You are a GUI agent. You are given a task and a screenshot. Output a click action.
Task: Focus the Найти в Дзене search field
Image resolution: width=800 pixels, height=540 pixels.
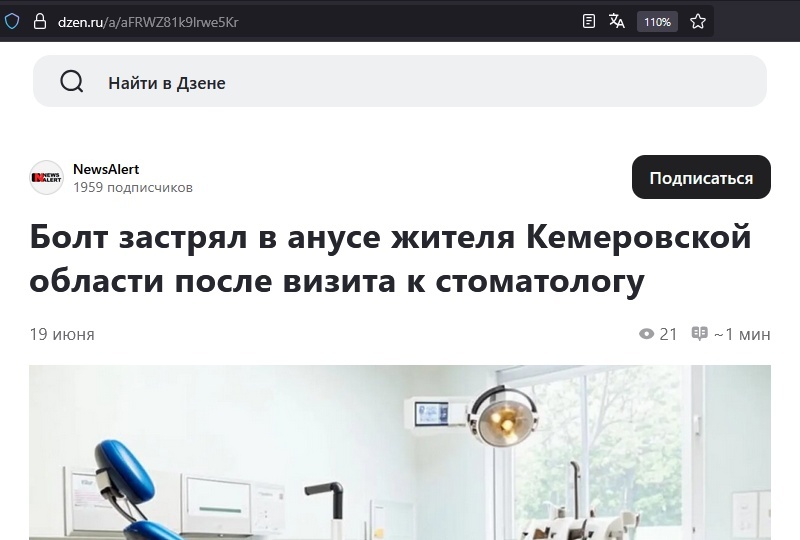click(400, 82)
